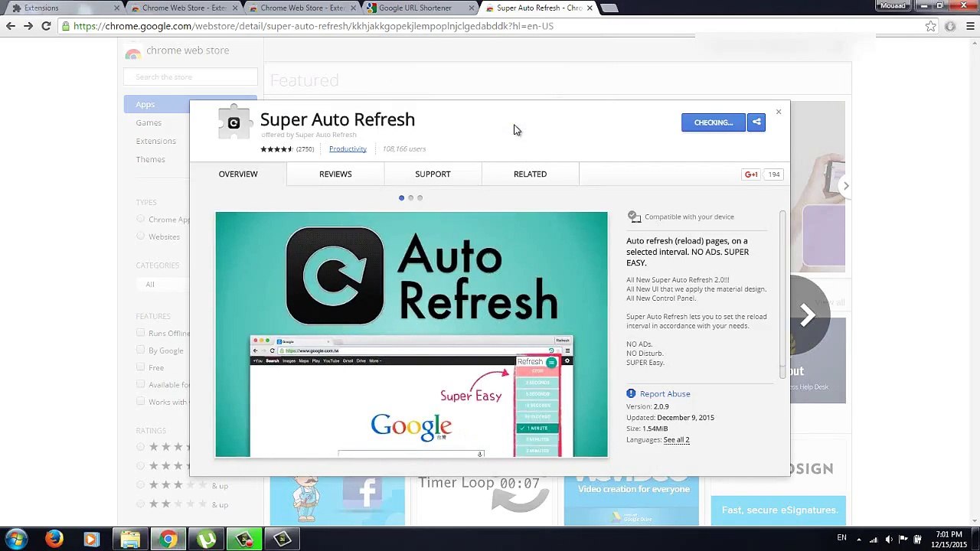Switch to the Reviews tab
The width and height of the screenshot is (980, 551).
(x=335, y=174)
